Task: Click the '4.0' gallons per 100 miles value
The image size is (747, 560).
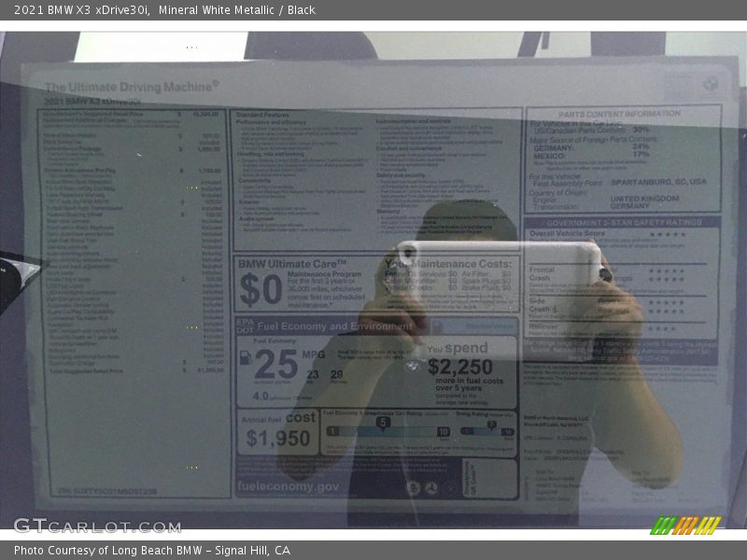Action: click(x=261, y=396)
